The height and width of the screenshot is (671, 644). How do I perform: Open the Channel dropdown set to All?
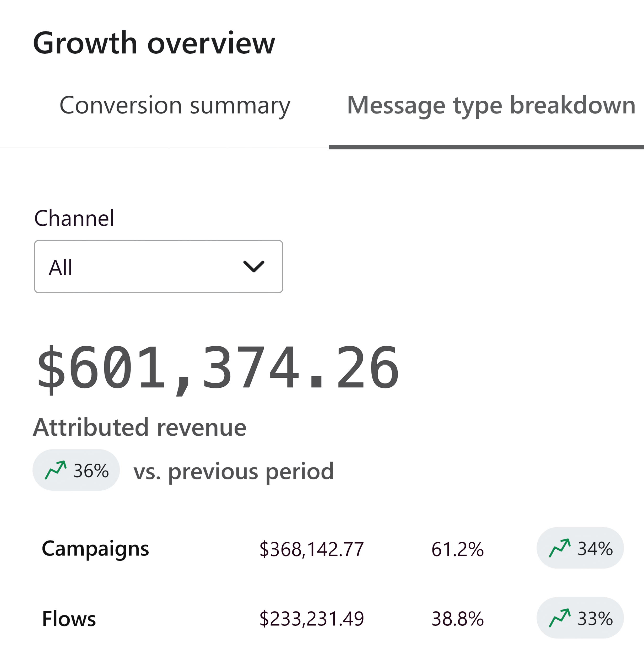tap(158, 266)
